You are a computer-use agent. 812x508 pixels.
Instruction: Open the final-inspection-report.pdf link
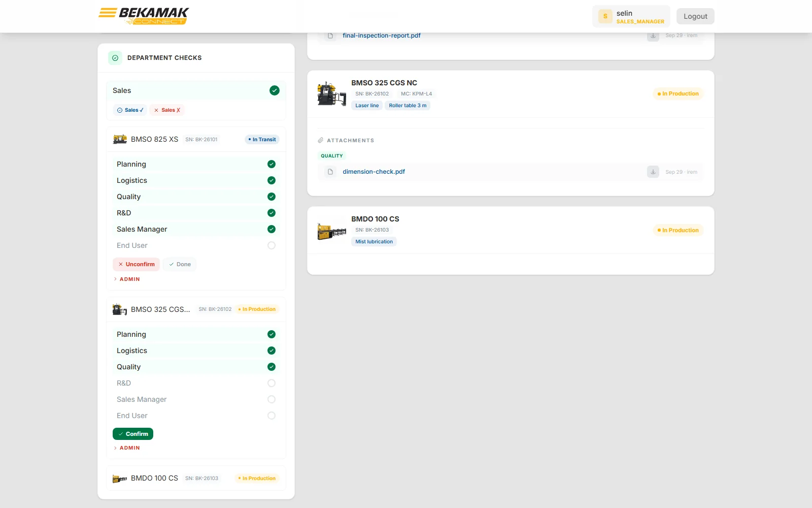coord(382,36)
